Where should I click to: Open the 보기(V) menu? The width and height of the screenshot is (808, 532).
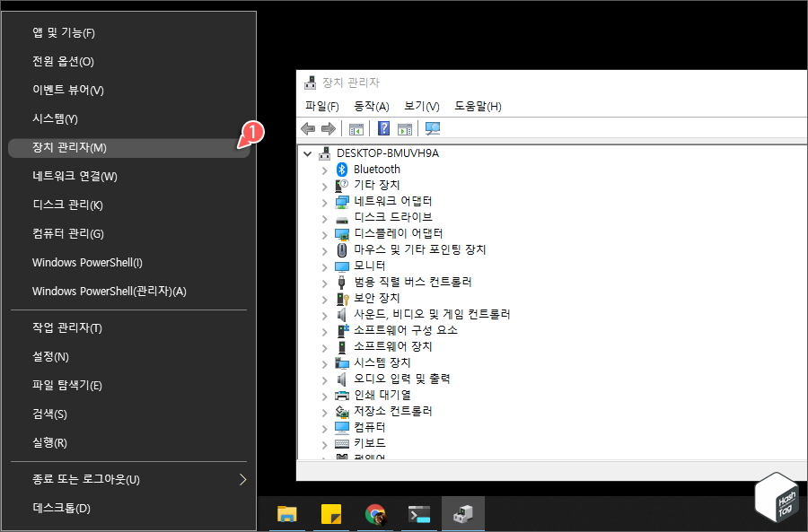pos(422,106)
